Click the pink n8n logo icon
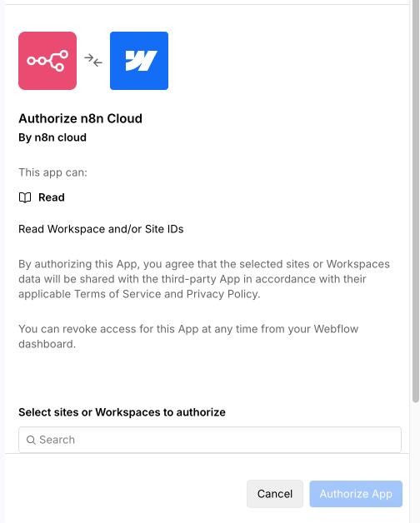 point(47,61)
